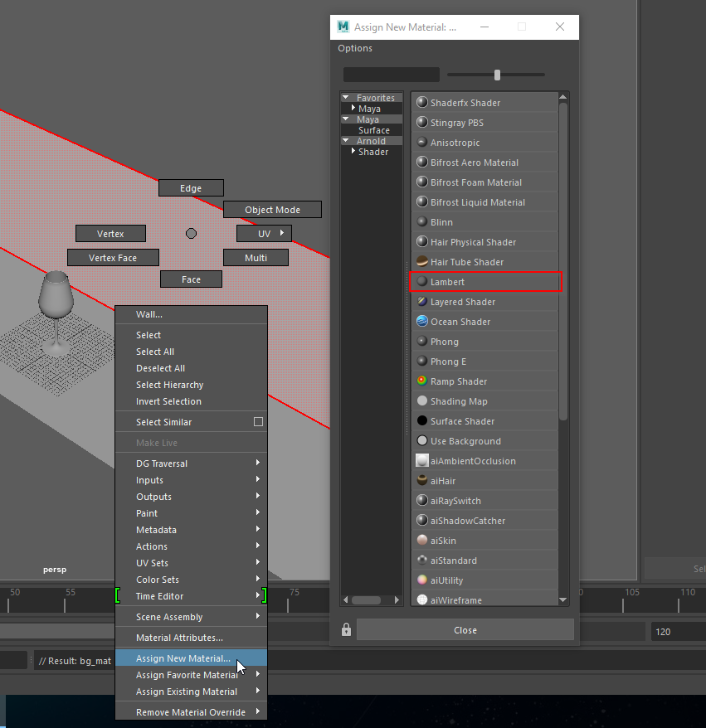Collapse the Favorites tree category
The width and height of the screenshot is (706, 728).
[346, 98]
